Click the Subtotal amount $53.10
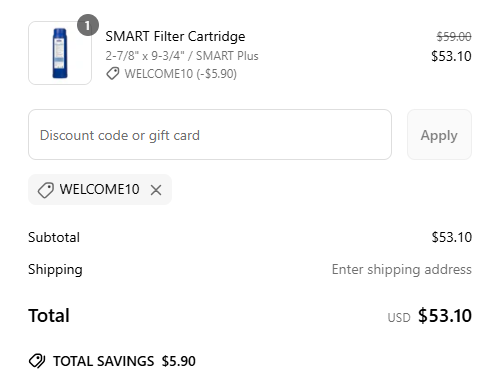 pyautogui.click(x=452, y=237)
